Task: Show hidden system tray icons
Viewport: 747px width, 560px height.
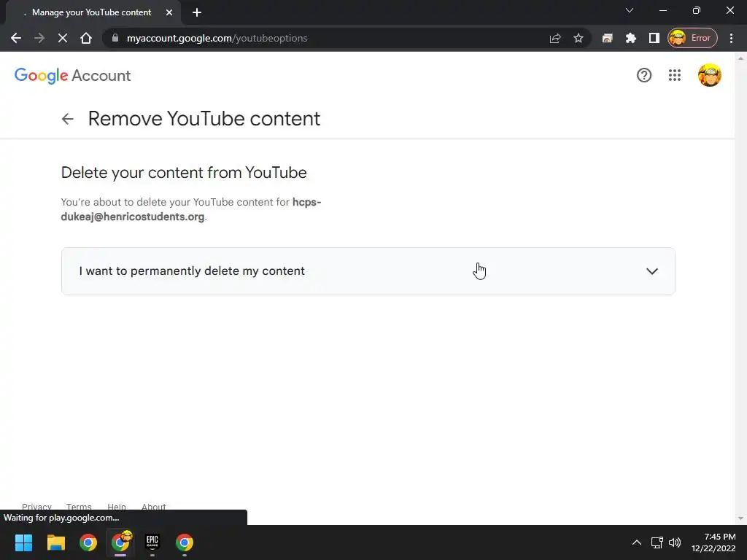Action: [x=636, y=542]
